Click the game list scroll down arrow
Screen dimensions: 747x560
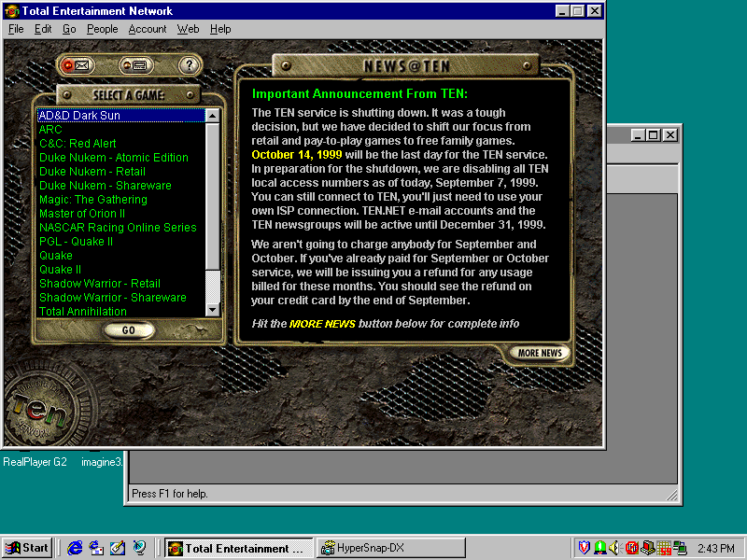(x=213, y=310)
